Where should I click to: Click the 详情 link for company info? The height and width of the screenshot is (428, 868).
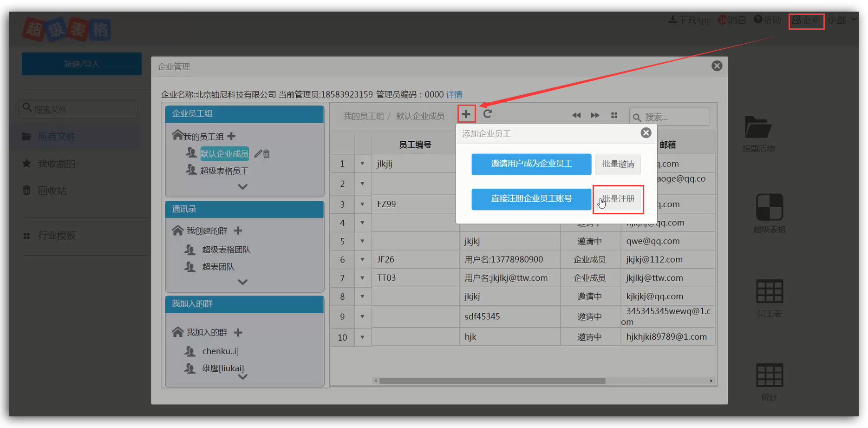point(454,94)
